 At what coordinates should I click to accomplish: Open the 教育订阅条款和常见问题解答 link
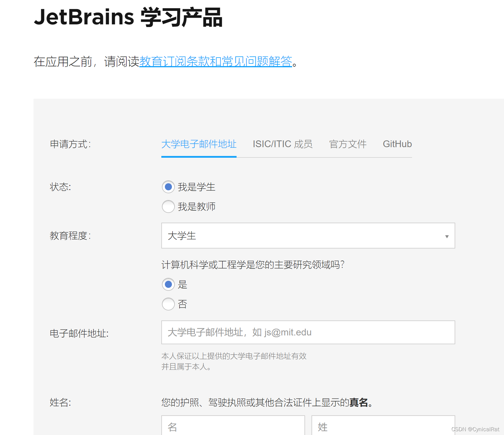215,61
